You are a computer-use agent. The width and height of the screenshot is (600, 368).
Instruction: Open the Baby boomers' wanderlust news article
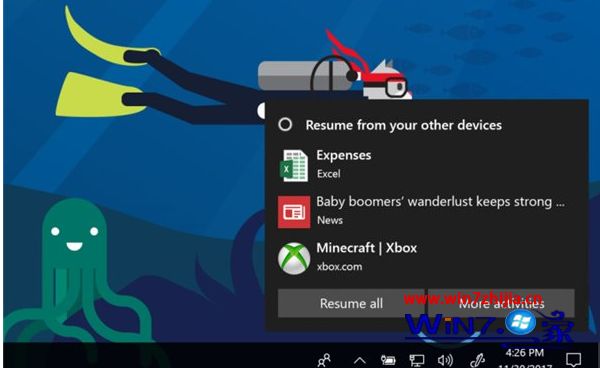coord(440,202)
